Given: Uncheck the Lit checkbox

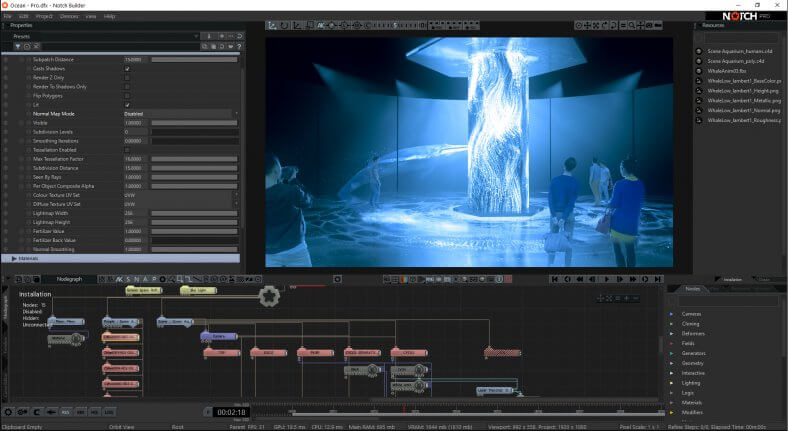Looking at the screenshot, I should (x=127, y=104).
